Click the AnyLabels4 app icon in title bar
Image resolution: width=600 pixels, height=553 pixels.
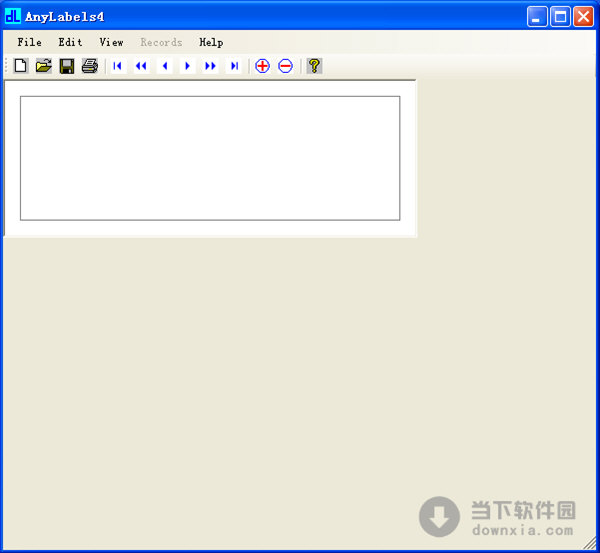coord(13,16)
